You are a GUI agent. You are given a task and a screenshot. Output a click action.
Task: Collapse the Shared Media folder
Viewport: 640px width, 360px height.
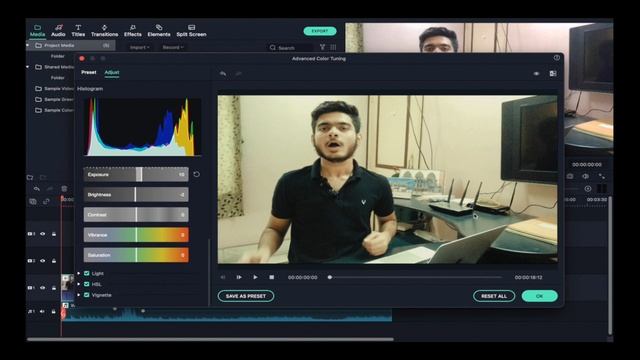(28, 67)
